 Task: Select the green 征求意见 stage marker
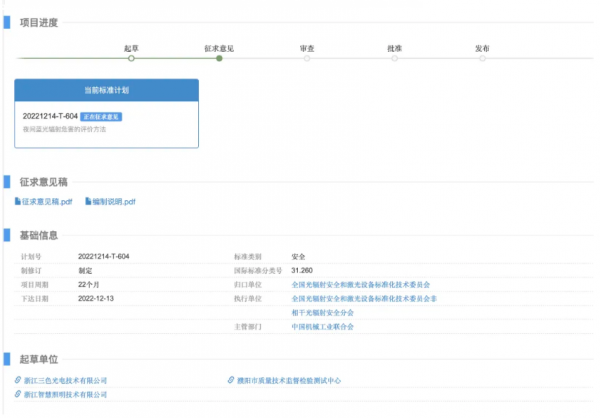pos(219,59)
